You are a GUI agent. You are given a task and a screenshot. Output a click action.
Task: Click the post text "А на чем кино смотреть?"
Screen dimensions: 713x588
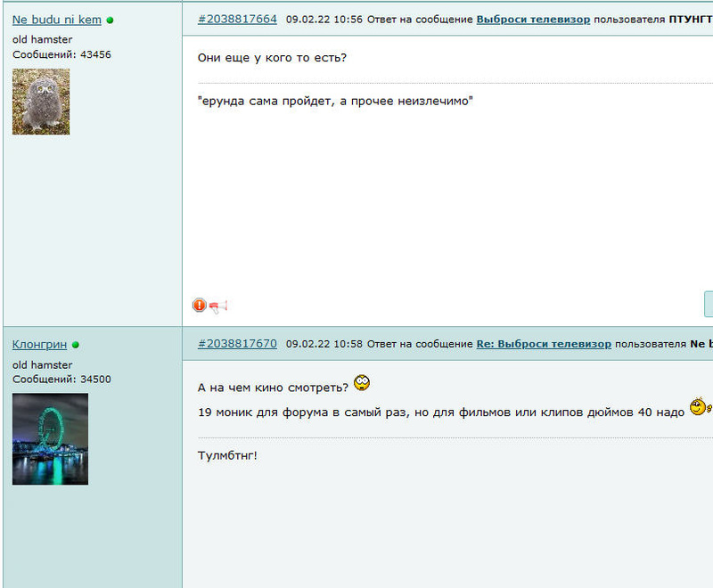(x=273, y=388)
